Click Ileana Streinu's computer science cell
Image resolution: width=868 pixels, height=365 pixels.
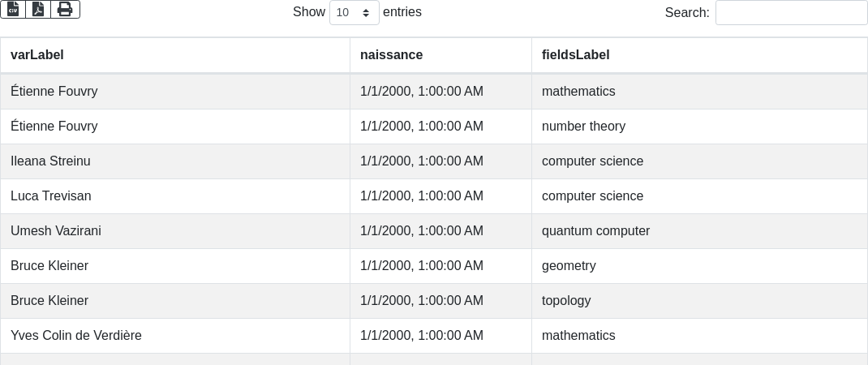592,161
